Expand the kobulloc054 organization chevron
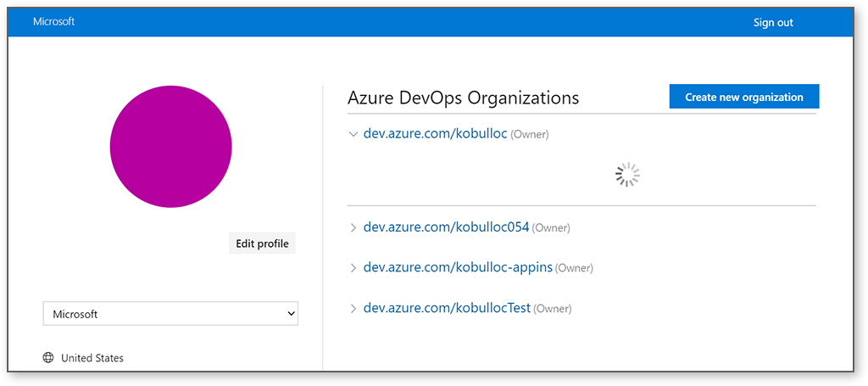The image size is (868, 386). click(353, 227)
